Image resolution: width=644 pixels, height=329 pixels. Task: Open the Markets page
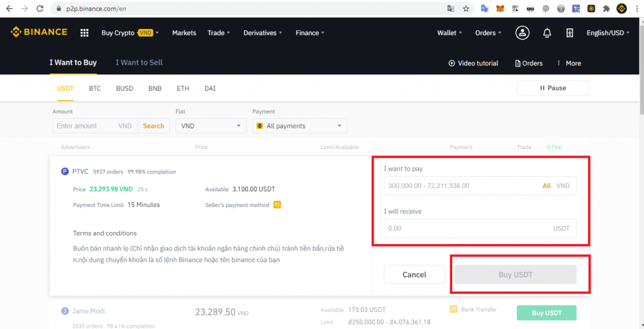(184, 33)
